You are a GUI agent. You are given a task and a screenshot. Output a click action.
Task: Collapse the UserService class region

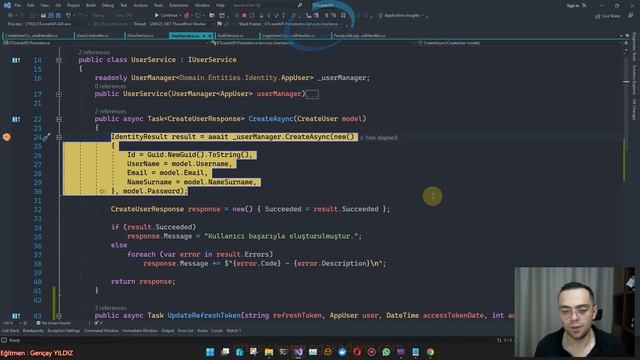pos(59,60)
